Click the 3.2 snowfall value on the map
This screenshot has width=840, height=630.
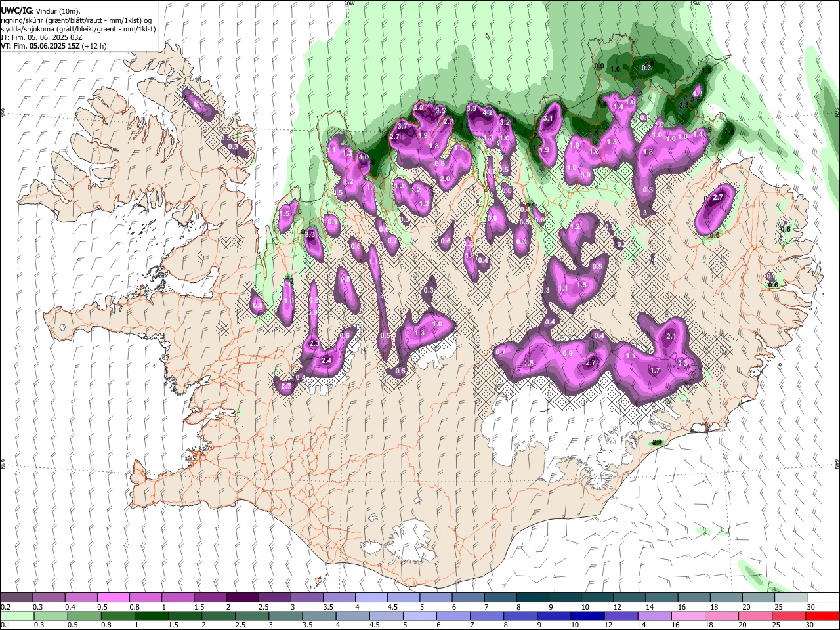click(x=505, y=122)
